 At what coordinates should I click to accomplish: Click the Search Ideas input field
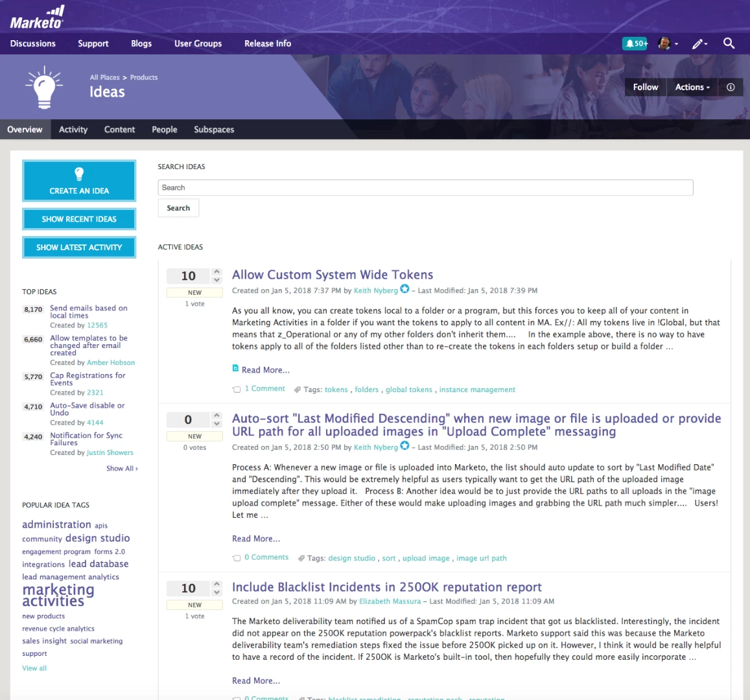coord(425,187)
